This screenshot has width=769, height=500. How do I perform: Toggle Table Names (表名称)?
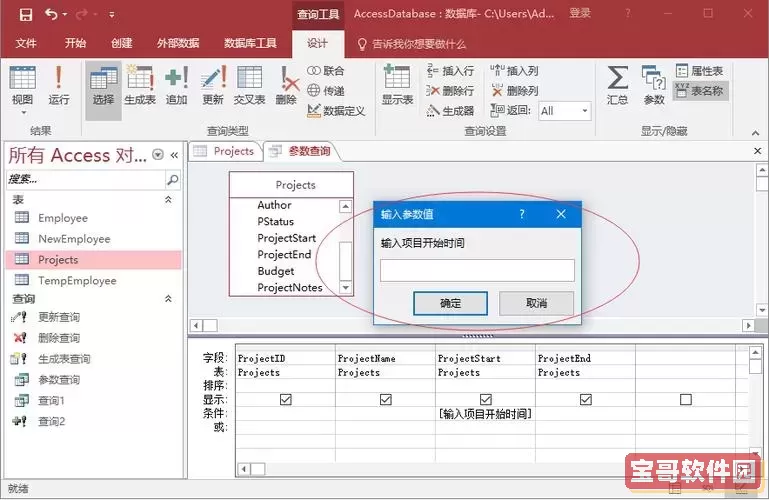point(700,91)
